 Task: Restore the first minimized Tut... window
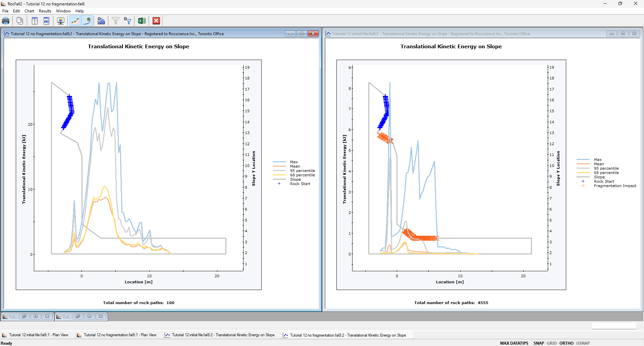tap(24, 316)
